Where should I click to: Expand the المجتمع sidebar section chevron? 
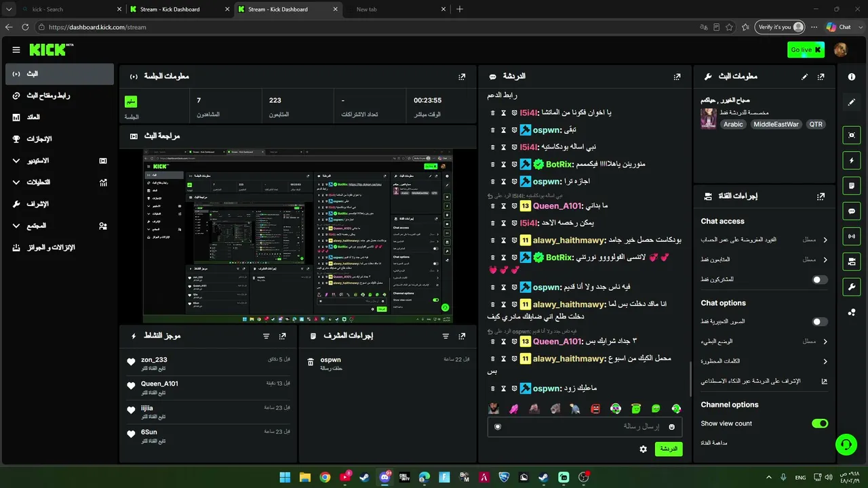16,226
